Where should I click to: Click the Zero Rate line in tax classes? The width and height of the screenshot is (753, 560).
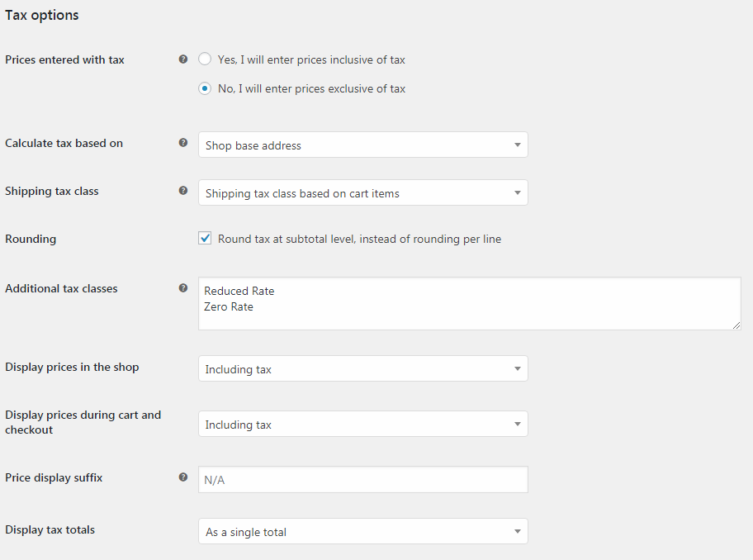click(x=230, y=306)
